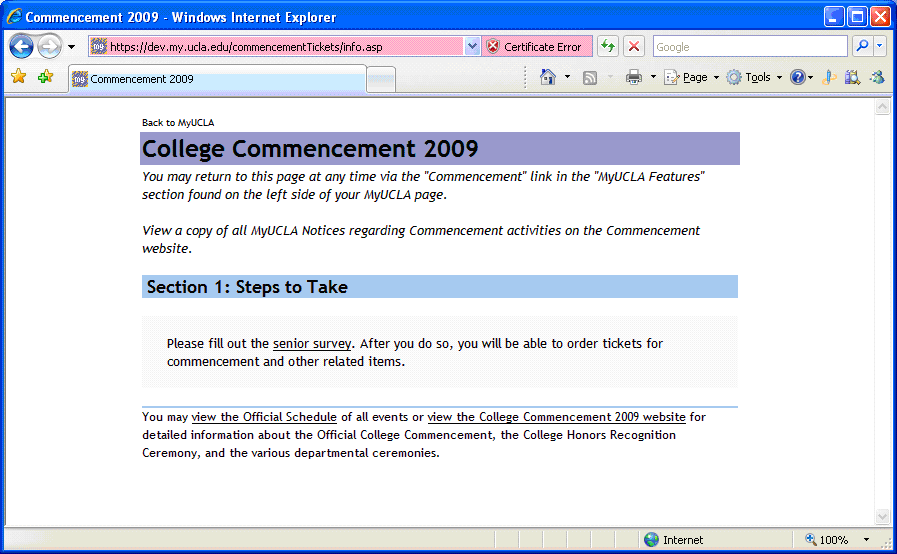Open the Page menu
The height and width of the screenshot is (554, 897).
tap(693, 78)
